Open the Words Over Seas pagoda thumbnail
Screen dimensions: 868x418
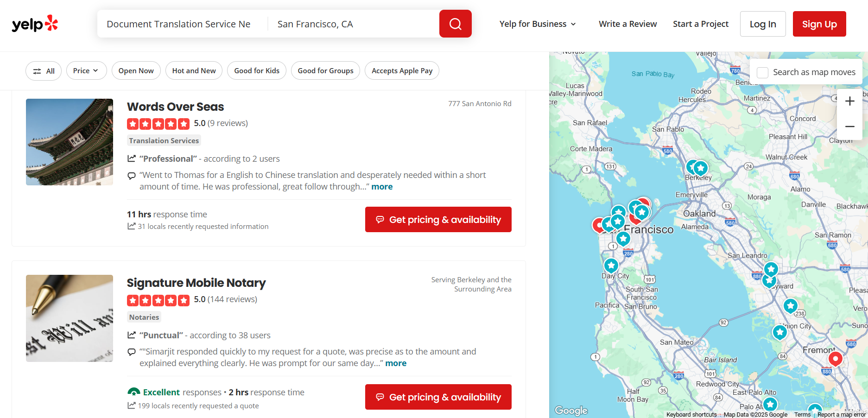[x=70, y=142]
